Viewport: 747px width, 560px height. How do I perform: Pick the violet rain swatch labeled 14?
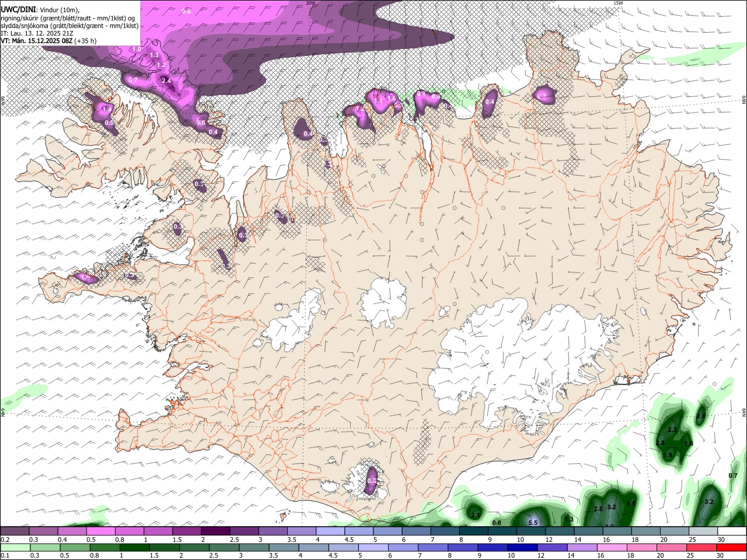[x=582, y=547]
